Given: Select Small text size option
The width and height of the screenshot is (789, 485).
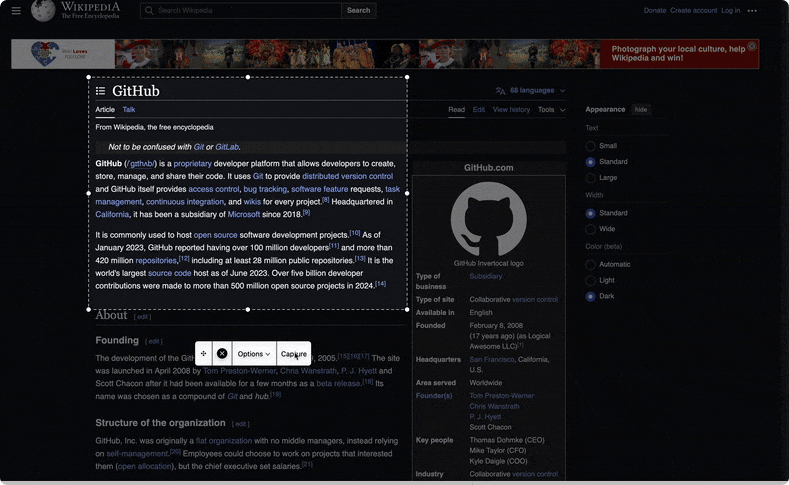Looking at the screenshot, I should click(591, 146).
